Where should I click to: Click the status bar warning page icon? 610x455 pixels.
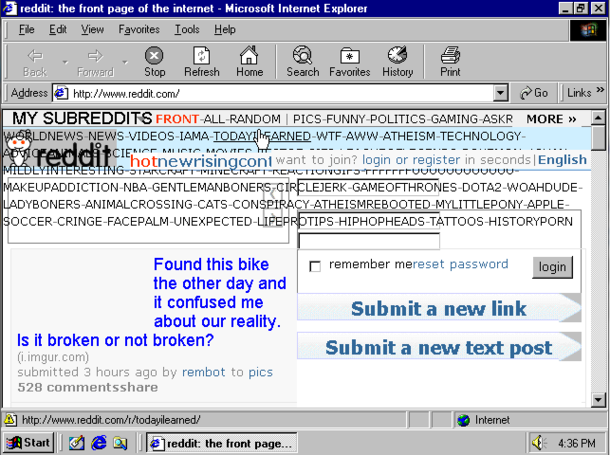tap(10, 420)
